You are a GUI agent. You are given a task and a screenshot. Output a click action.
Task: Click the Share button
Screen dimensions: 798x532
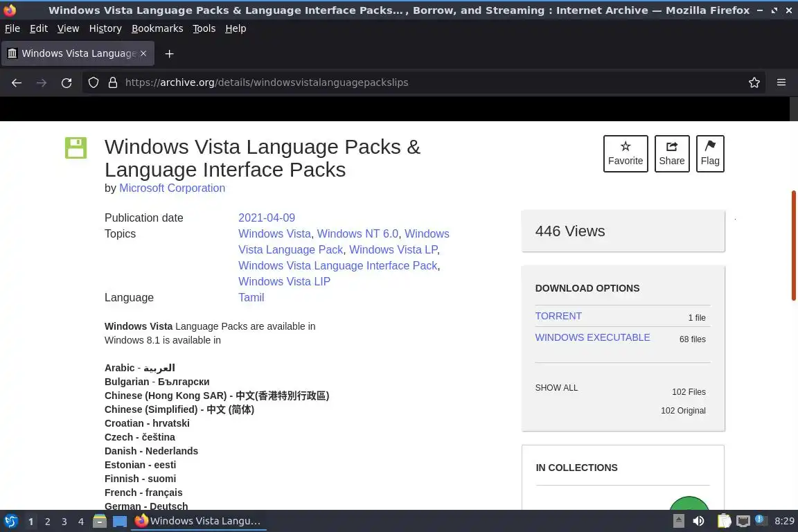tap(672, 154)
